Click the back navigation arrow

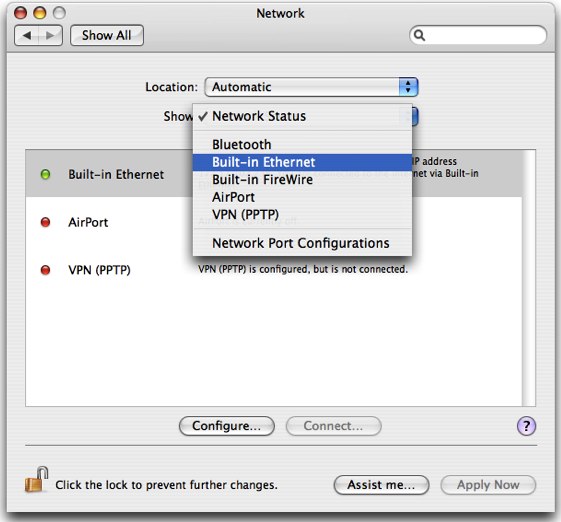click(x=26, y=35)
